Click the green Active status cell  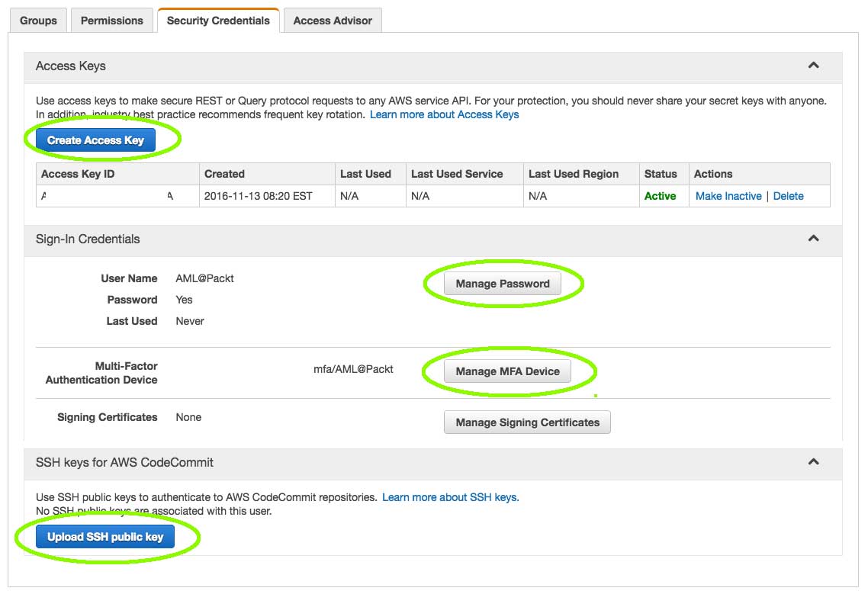click(660, 196)
